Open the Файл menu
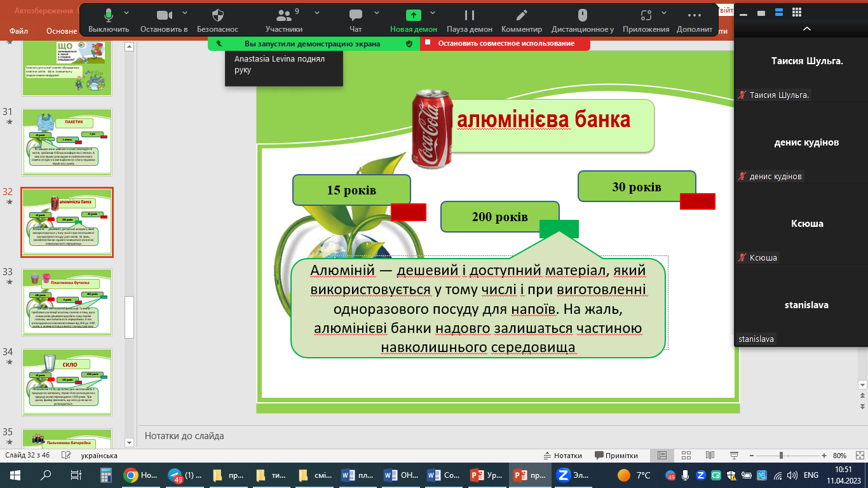Viewport: 868px width, 488px height. [18, 30]
